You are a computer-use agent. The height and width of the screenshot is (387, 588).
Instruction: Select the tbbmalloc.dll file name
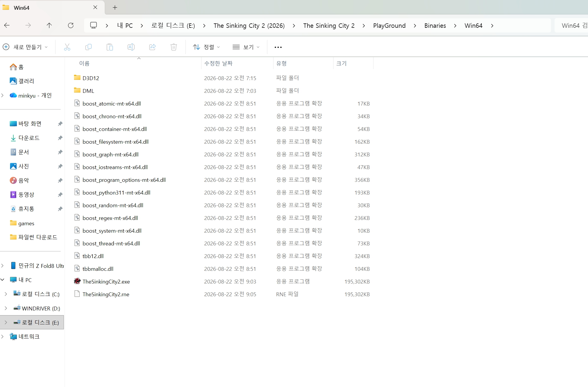98,269
